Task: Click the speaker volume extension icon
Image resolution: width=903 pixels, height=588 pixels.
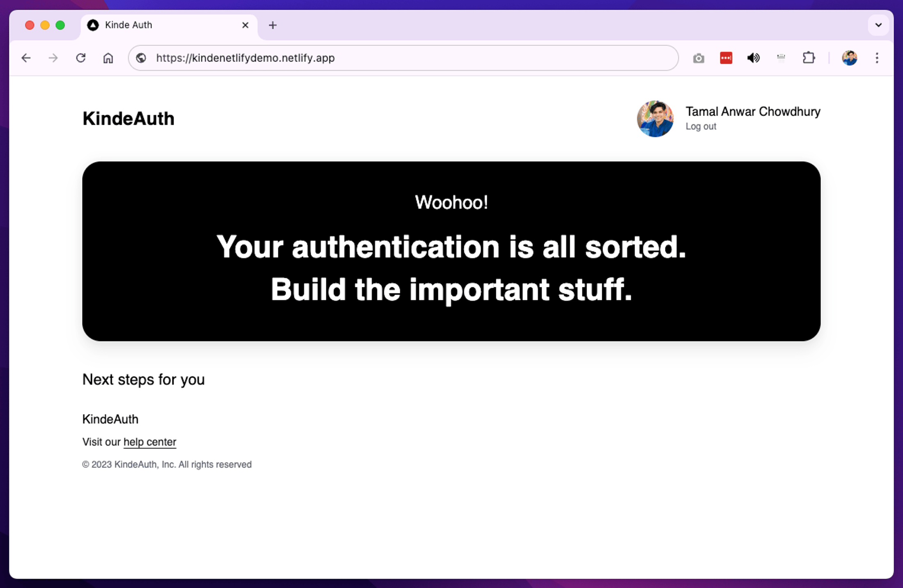Action: click(753, 58)
